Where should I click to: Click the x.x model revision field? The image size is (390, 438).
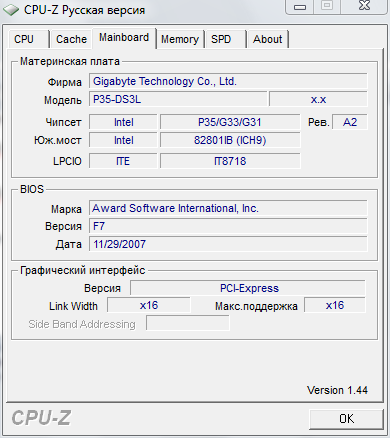point(318,99)
